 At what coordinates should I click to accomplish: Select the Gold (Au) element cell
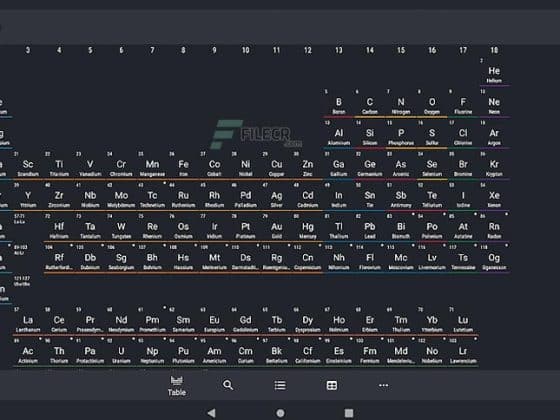(277, 228)
